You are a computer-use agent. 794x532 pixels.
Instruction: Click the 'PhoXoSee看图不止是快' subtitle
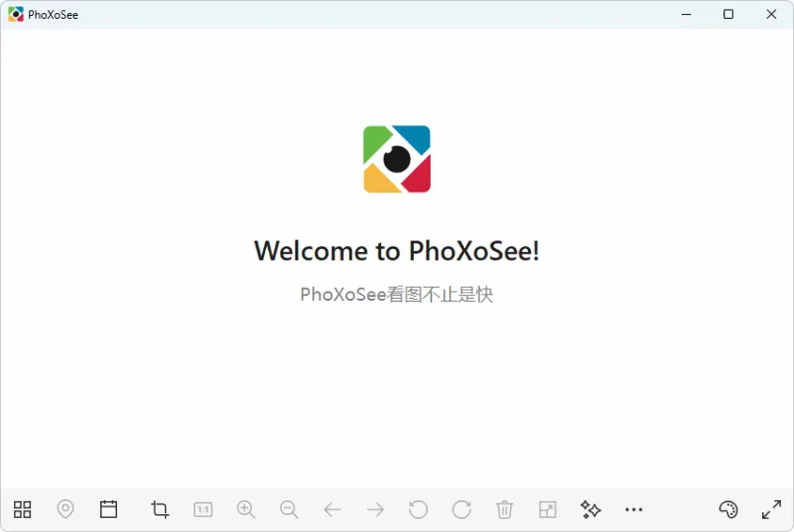[396, 294]
